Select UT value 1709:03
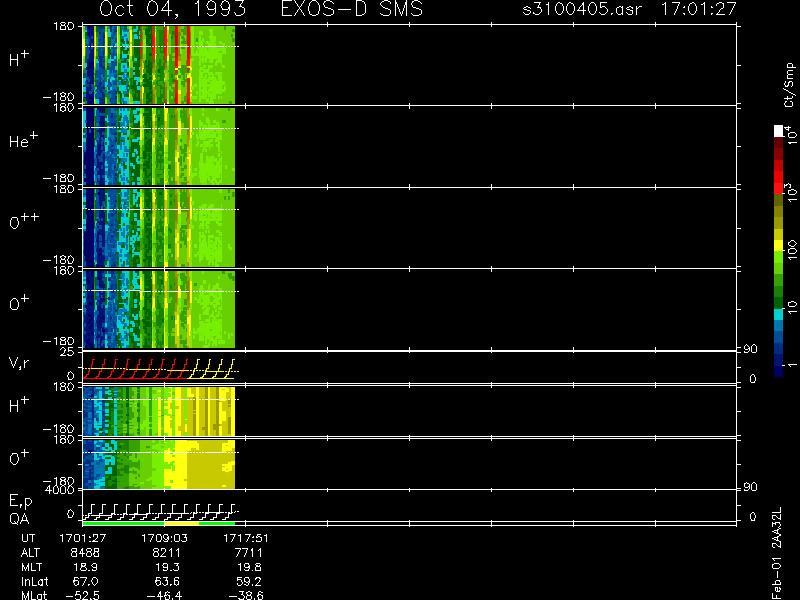Screen dimensions: 800x600 [x=164, y=538]
